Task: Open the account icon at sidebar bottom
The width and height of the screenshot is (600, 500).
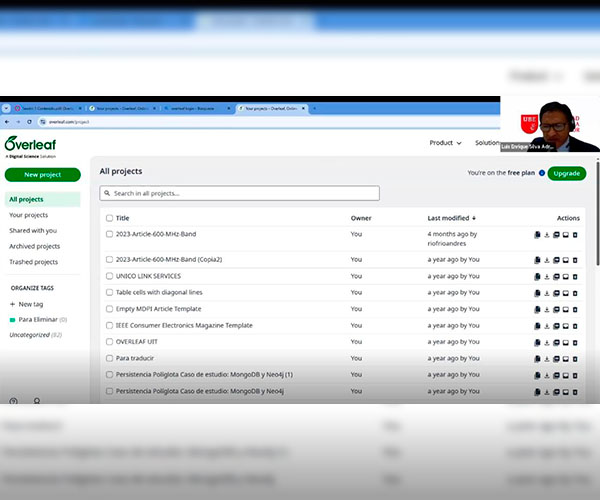Action: pos(37,401)
